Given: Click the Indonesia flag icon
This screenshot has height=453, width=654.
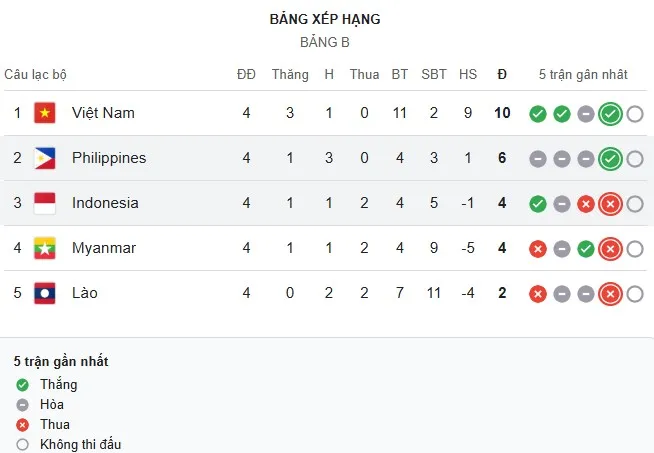Looking at the screenshot, I should (45, 203).
